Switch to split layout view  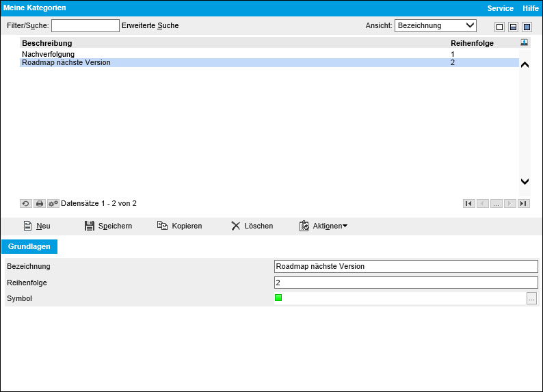pos(513,27)
